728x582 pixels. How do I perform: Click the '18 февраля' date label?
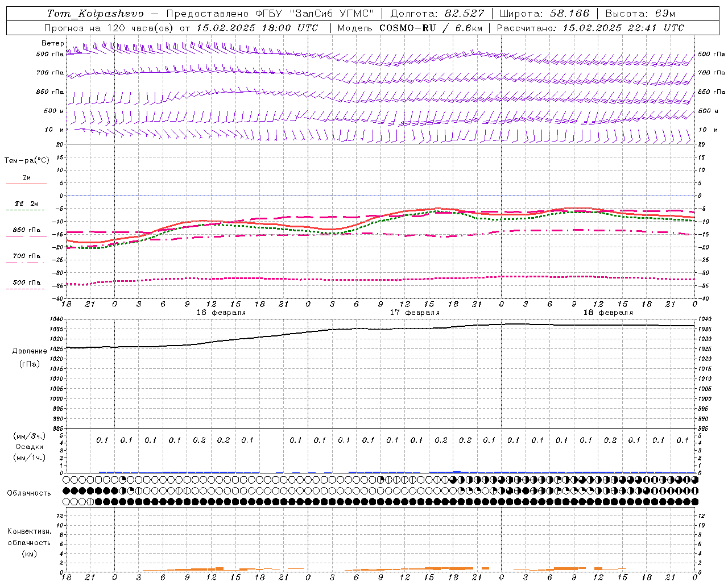pyautogui.click(x=608, y=313)
